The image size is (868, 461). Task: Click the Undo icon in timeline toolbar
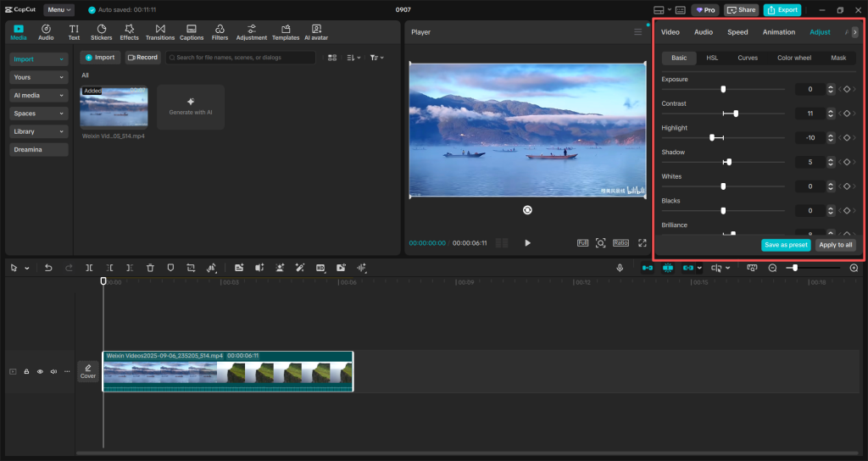[48, 268]
